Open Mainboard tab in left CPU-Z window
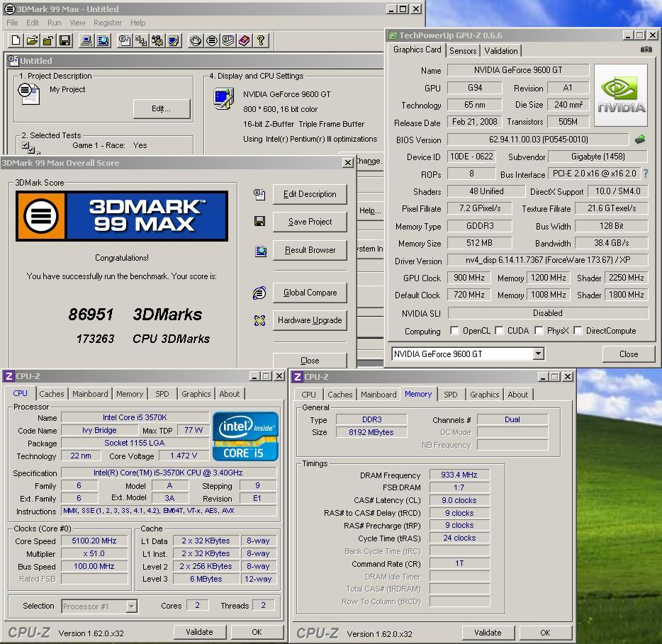Screen dimensions: 662x644 (x=90, y=394)
